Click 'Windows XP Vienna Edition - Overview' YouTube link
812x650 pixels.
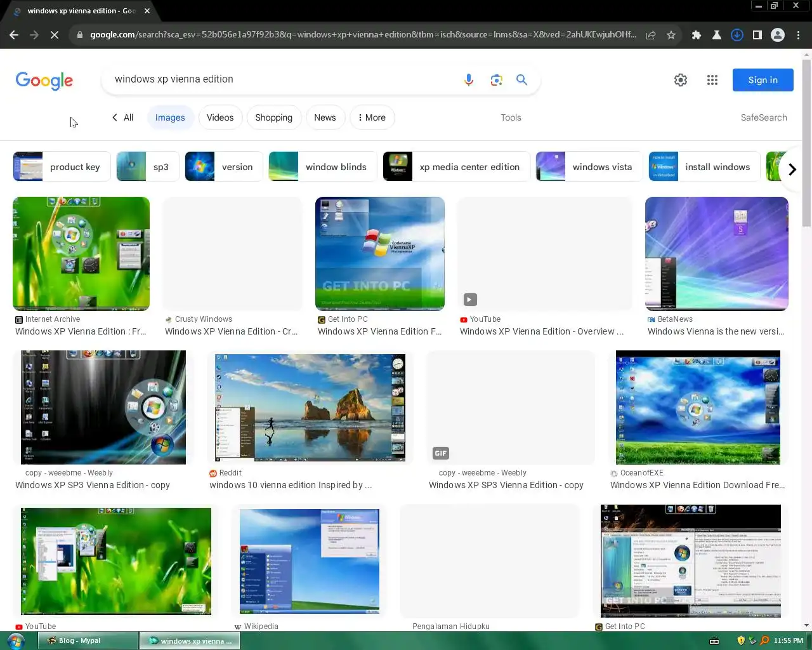(542, 331)
